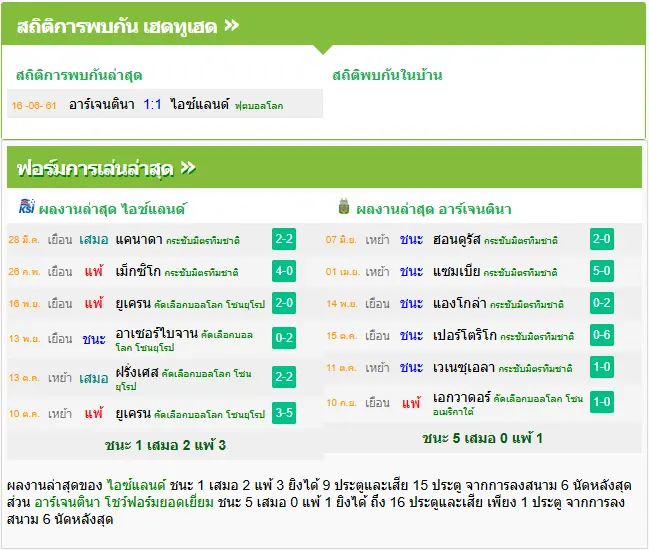Open the สถิติการพบกันล่าสุด heading
Image resolution: width=649 pixels, height=550 pixels.
point(79,75)
